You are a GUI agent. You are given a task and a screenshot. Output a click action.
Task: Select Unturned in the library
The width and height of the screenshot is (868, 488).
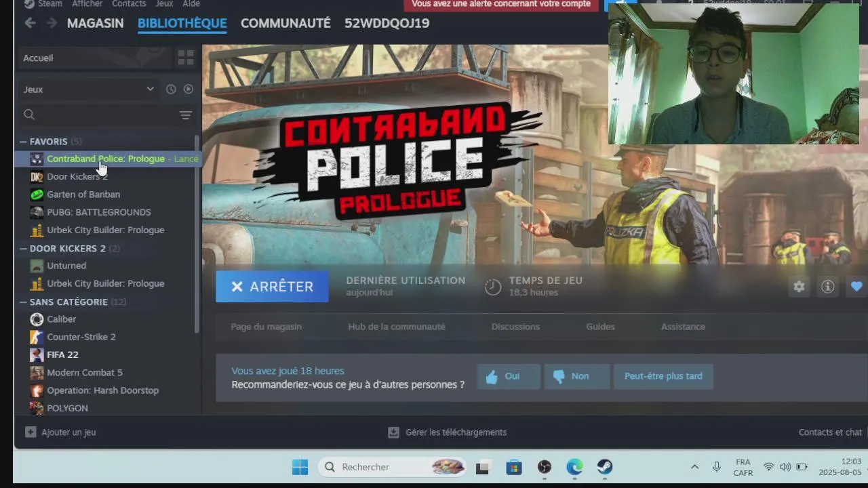pyautogui.click(x=66, y=266)
